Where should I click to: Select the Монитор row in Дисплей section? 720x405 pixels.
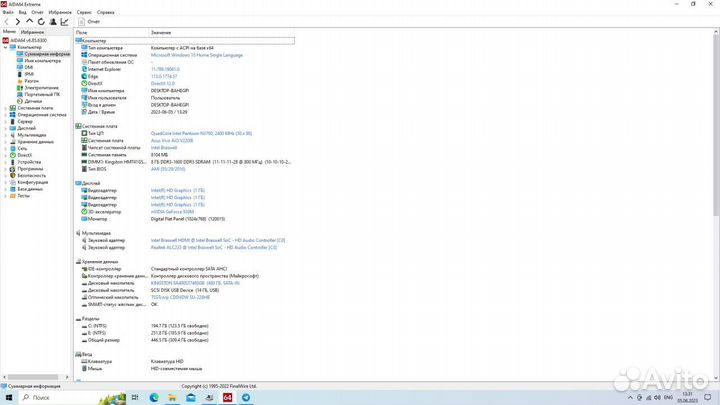pos(184,219)
